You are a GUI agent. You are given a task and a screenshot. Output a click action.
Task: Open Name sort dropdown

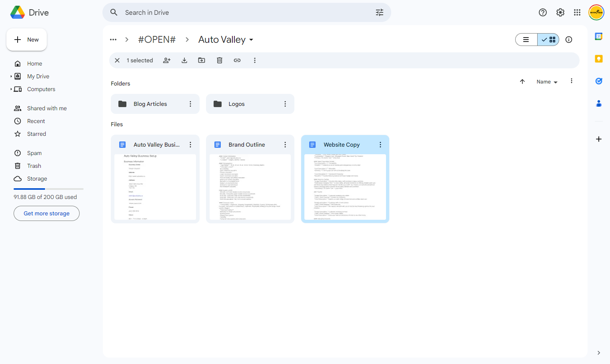[x=547, y=82]
